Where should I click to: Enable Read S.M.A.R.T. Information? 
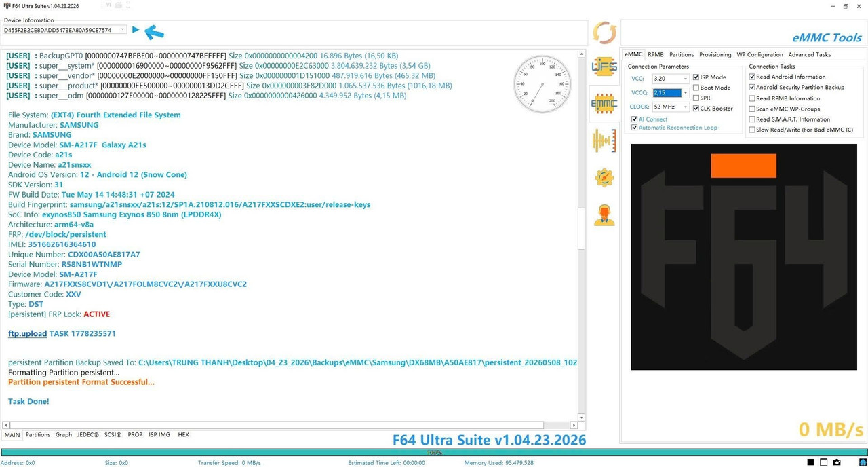[x=752, y=119]
